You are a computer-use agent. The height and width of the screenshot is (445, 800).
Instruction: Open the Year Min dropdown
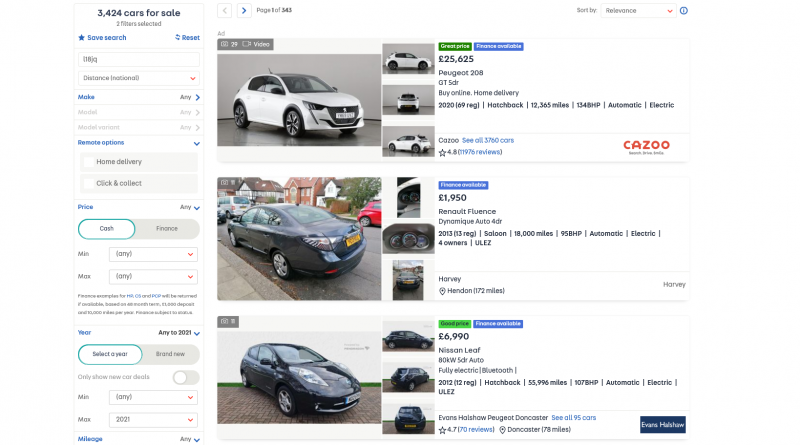tap(154, 397)
